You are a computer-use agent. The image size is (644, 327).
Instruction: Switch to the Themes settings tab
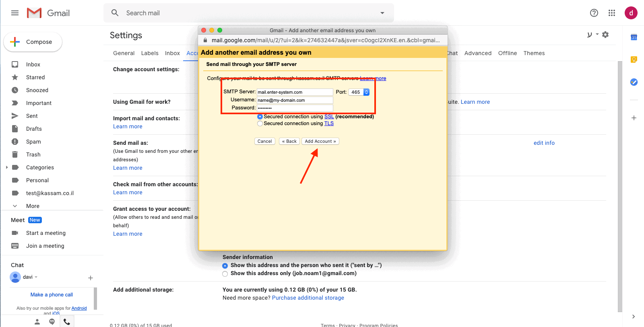tap(534, 53)
